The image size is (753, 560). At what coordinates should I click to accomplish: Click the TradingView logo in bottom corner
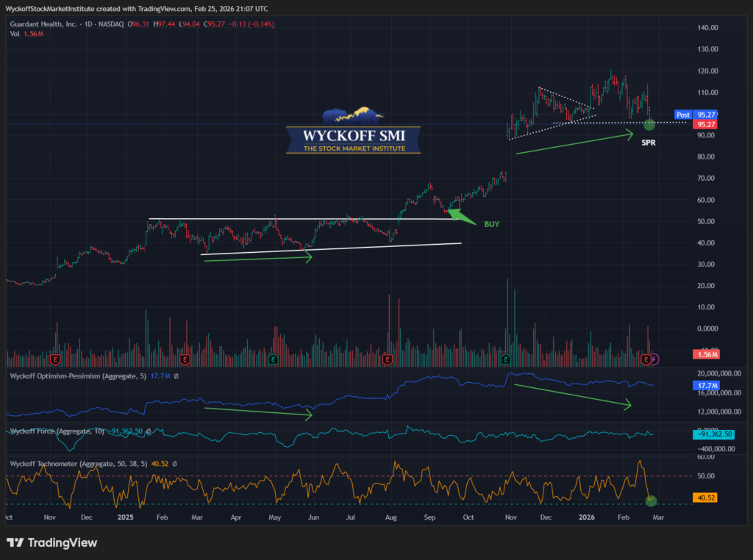(51, 542)
